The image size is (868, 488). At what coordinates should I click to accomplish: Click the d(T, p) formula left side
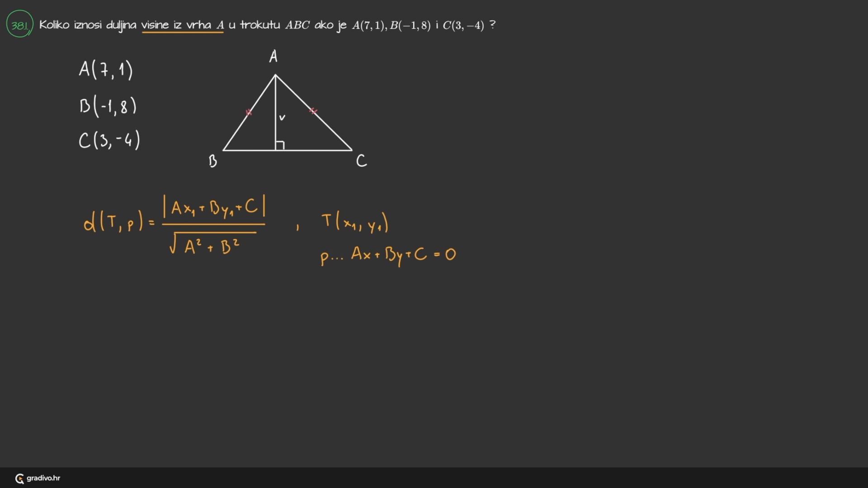pyautogui.click(x=113, y=222)
